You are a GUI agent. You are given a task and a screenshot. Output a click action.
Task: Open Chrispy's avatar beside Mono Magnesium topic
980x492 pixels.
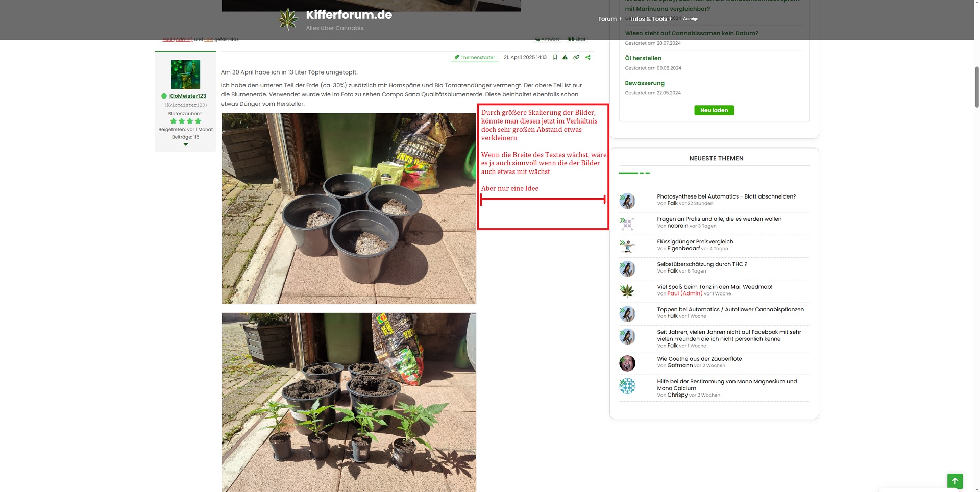click(x=627, y=386)
